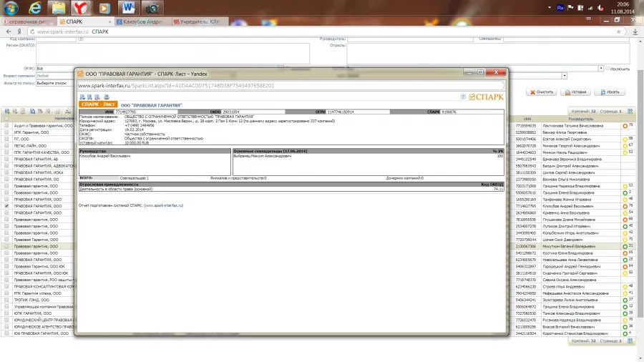Switch to the 'Учредитель: КЛИ…' browser tab

(x=199, y=21)
